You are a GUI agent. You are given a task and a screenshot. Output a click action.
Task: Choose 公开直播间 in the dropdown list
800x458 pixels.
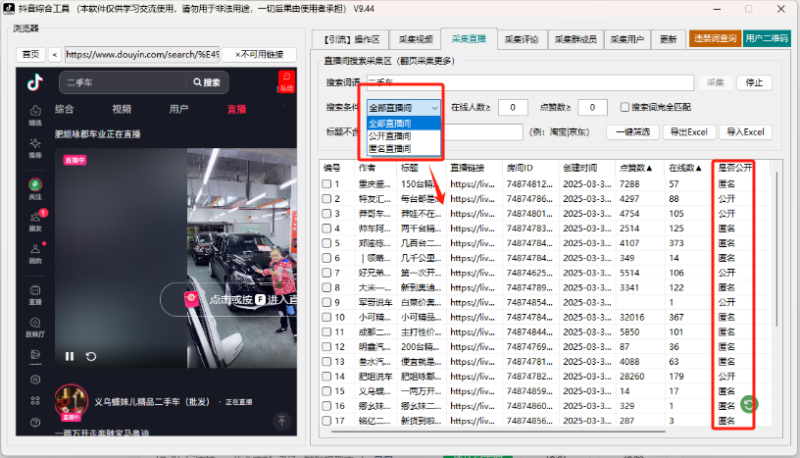click(x=404, y=136)
